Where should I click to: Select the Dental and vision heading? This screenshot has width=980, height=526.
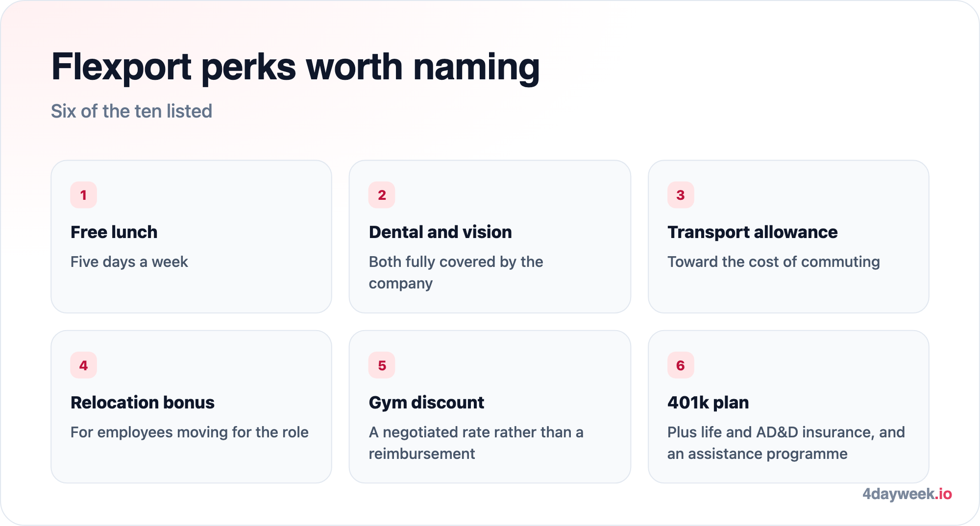[x=441, y=232]
